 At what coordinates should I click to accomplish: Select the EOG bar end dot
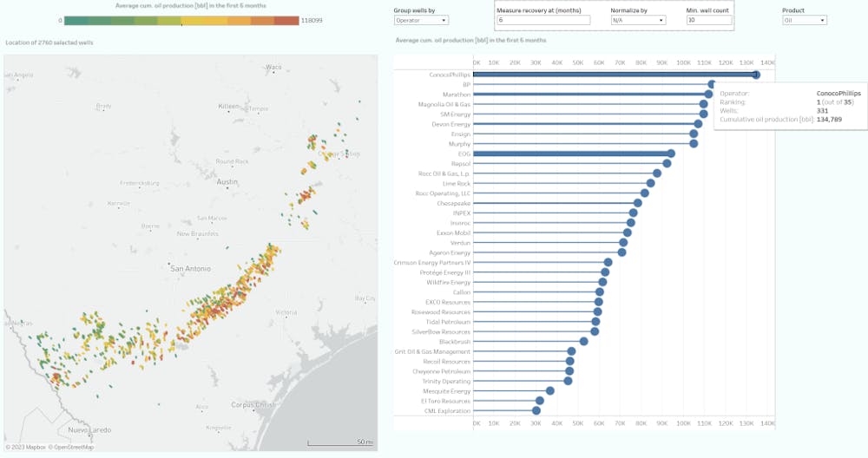coord(671,154)
